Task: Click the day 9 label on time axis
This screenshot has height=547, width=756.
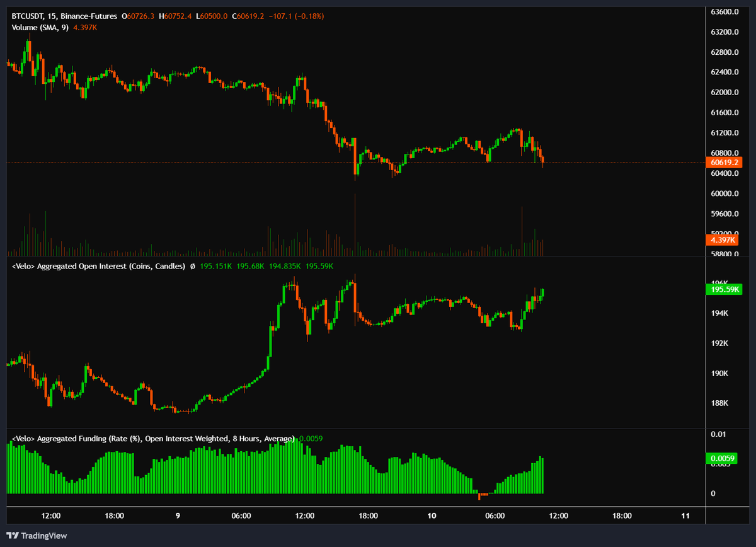Action: [178, 515]
